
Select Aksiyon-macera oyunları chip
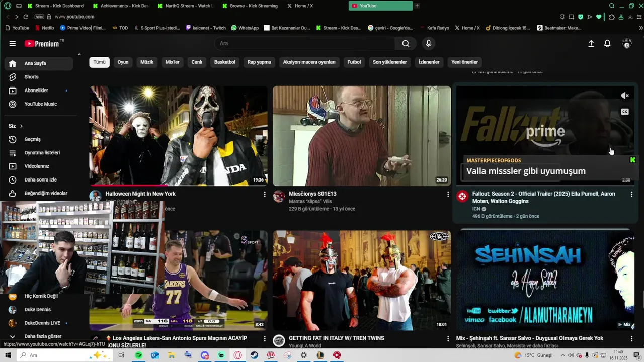(309, 62)
